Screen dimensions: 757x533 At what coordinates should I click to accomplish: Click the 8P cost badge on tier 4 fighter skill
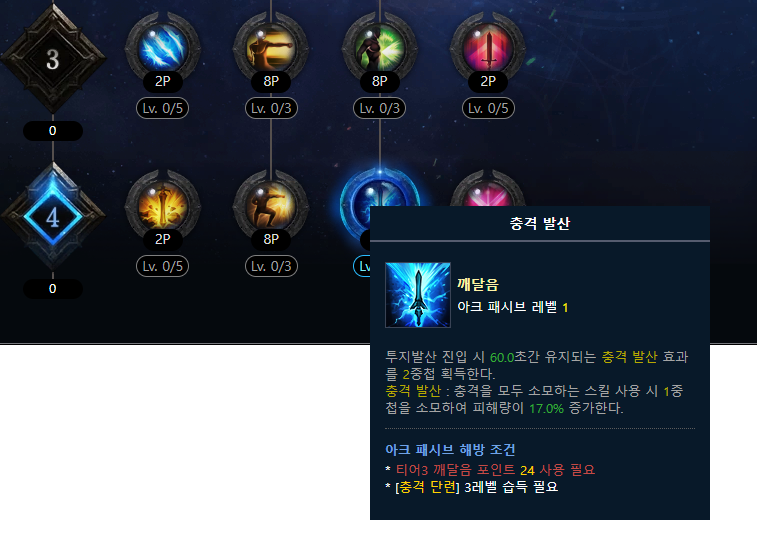[x=271, y=239]
